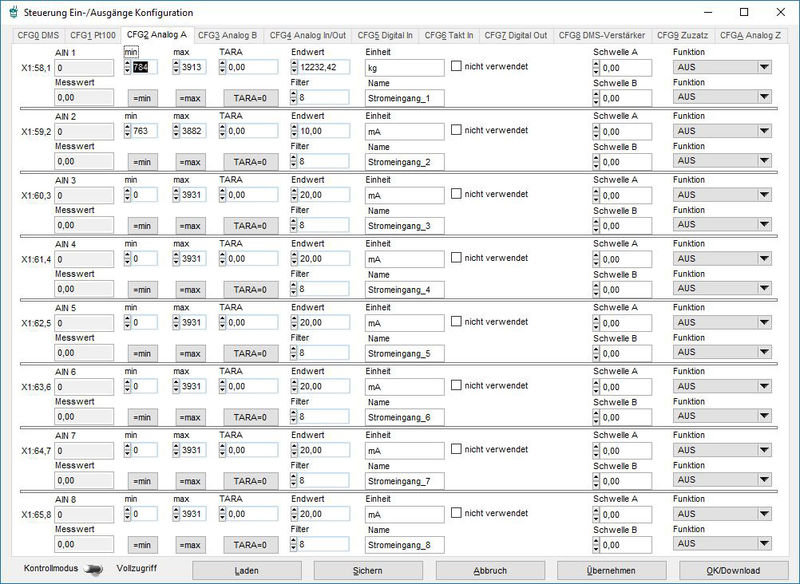Click the AIN 2 max spinner arrows
Image resolution: width=800 pixels, height=584 pixels.
(x=177, y=131)
